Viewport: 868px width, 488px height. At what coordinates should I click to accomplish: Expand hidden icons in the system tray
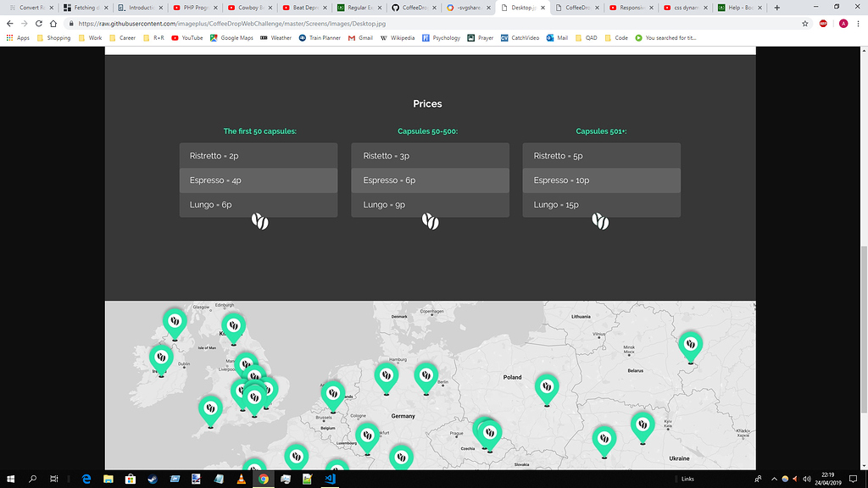774,480
